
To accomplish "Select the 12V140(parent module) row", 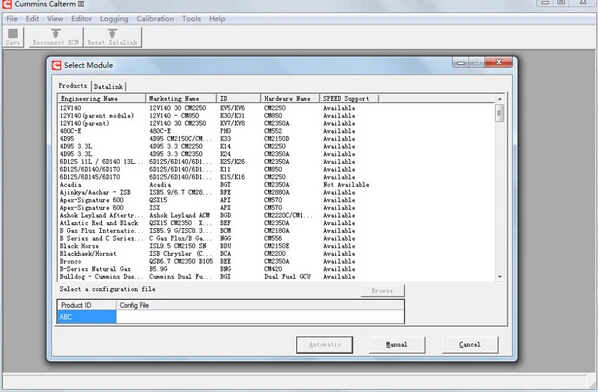I will [x=277, y=116].
